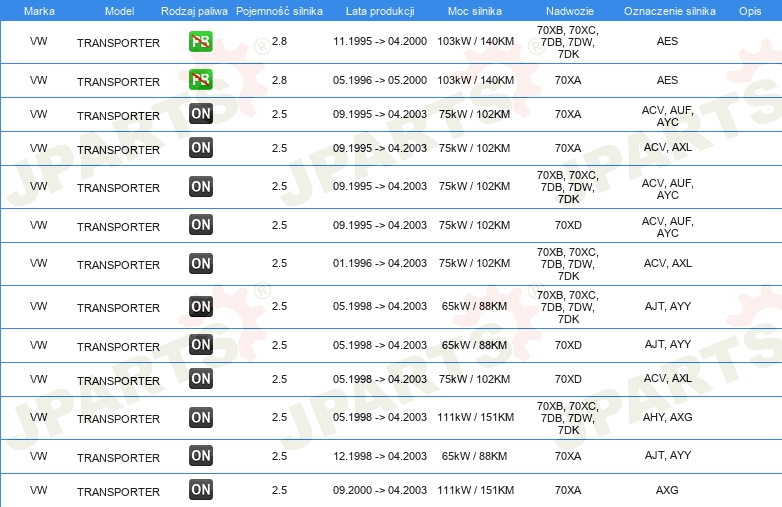
Task: Click VW in the 12.1998 row
Action: tap(38, 456)
